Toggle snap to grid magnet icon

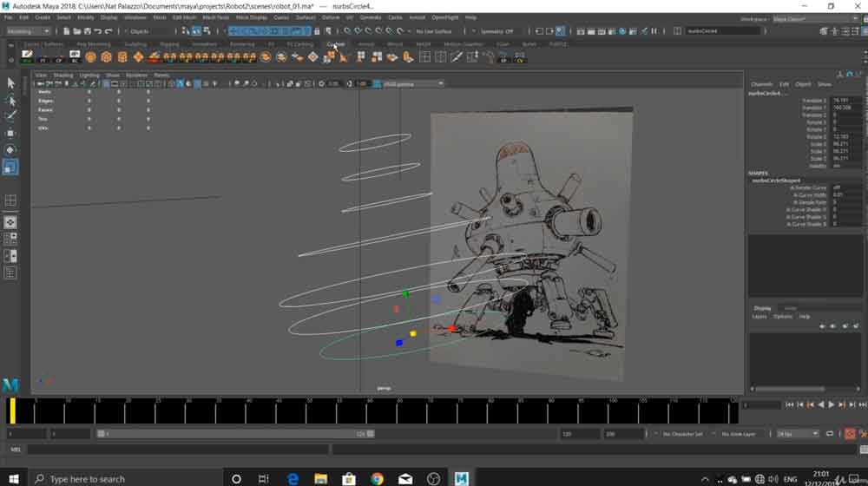[x=347, y=31]
